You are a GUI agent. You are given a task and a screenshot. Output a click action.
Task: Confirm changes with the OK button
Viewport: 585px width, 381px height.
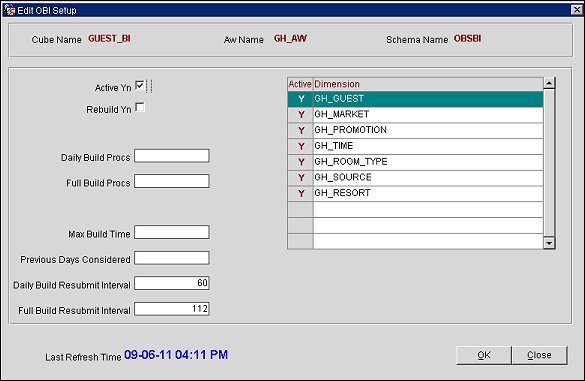point(484,355)
